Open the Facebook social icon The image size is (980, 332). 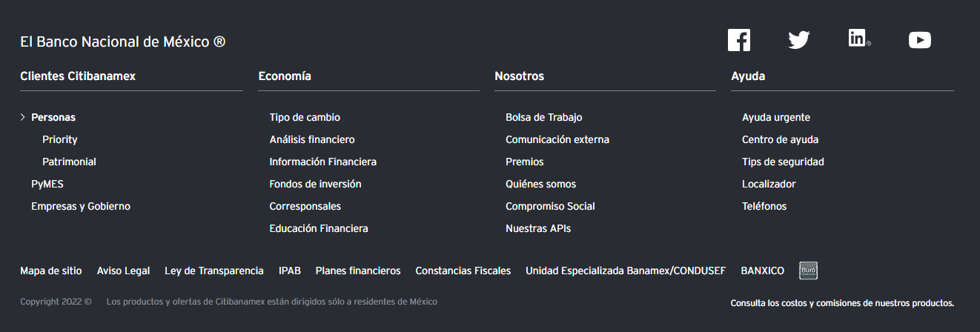(x=739, y=40)
